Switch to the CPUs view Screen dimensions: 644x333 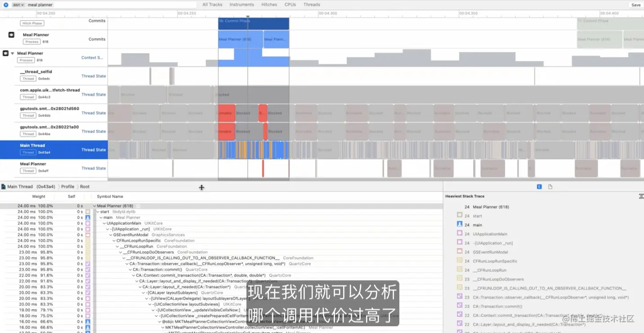click(x=290, y=4)
